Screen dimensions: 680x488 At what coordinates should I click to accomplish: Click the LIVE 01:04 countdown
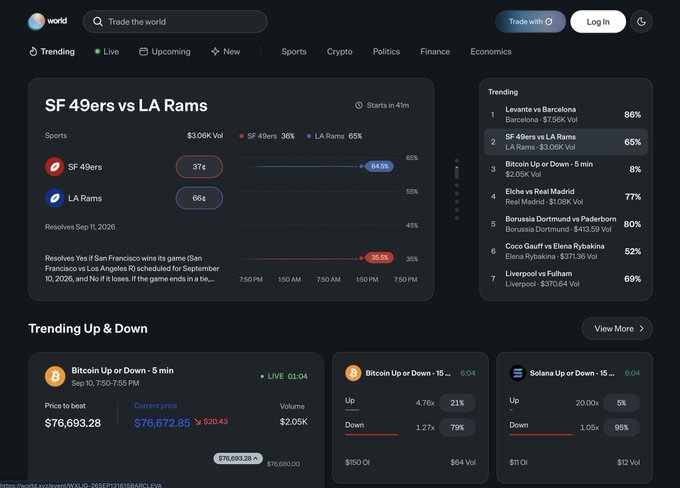pos(284,376)
